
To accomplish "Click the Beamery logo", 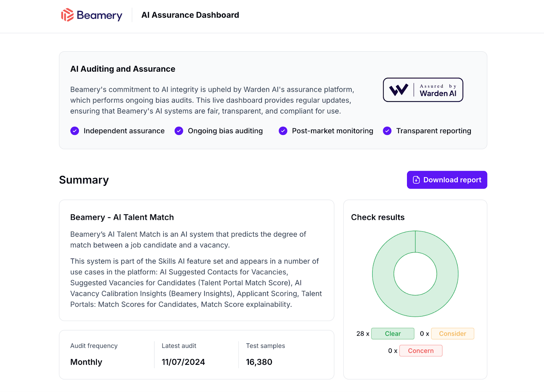I will pyautogui.click(x=91, y=15).
